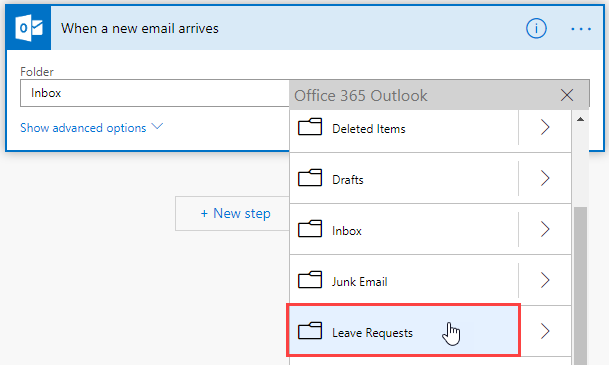Click the Folder input field showing Inbox
The width and height of the screenshot is (609, 365).
(155, 93)
